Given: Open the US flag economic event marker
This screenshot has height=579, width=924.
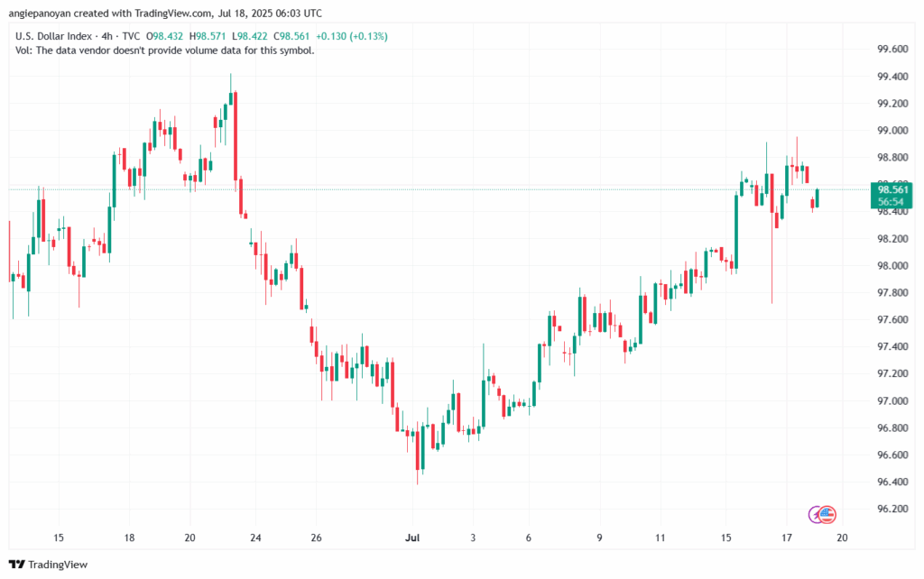Looking at the screenshot, I should tap(828, 515).
